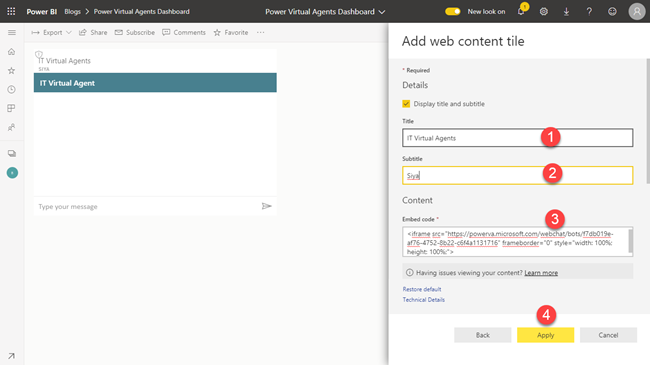Send the chat message arrow icon
This screenshot has width=650, height=365.
[267, 206]
